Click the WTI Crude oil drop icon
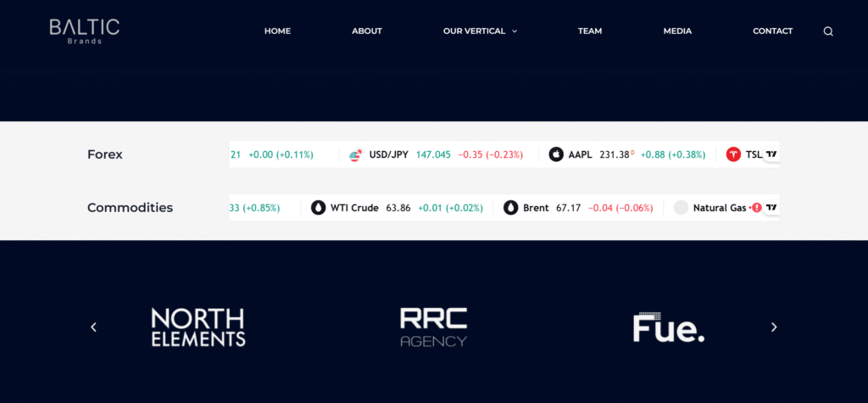 [x=318, y=207]
